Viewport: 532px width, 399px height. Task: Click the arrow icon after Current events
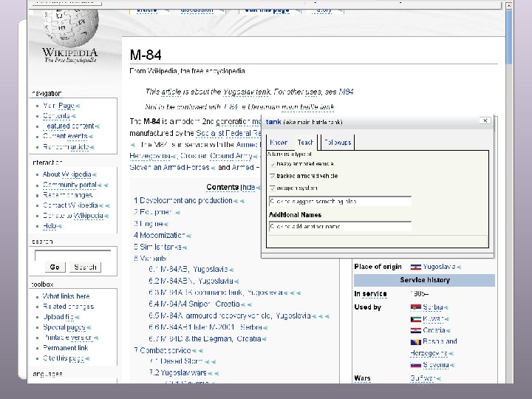coord(91,137)
